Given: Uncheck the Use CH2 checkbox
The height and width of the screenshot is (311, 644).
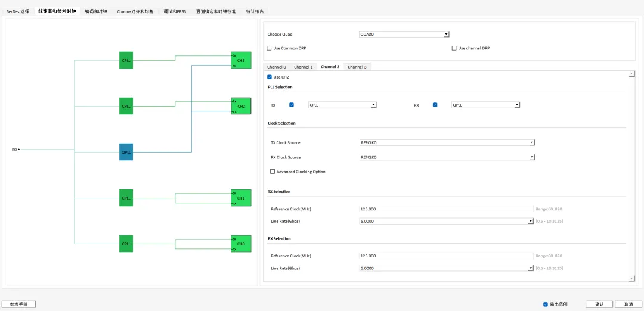Looking at the screenshot, I should point(270,77).
